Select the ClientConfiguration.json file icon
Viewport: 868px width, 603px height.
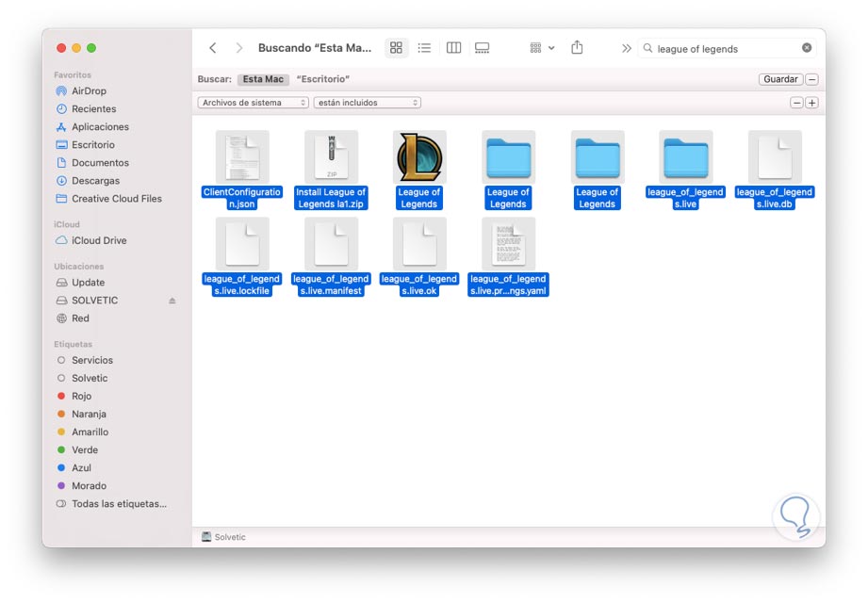click(x=242, y=157)
